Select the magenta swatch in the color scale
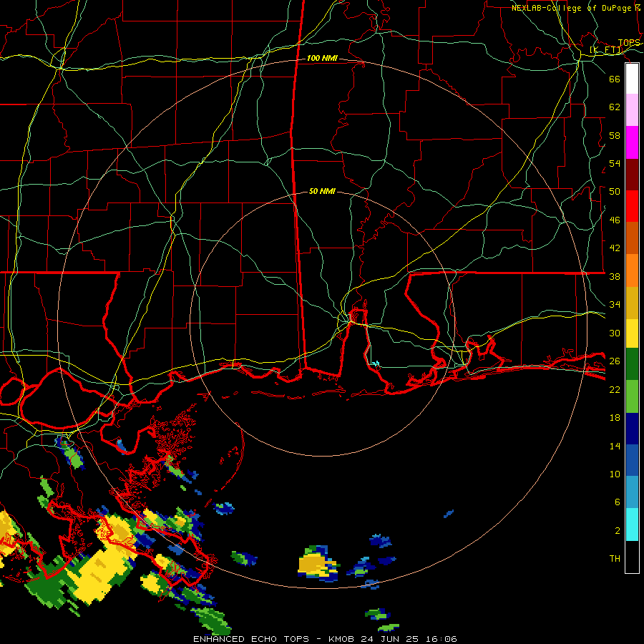Image resolution: width=644 pixels, height=644 pixels. click(x=632, y=142)
